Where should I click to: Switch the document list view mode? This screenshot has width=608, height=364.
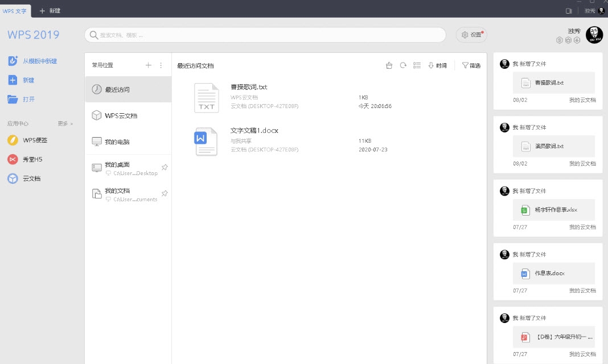pyautogui.click(x=417, y=65)
